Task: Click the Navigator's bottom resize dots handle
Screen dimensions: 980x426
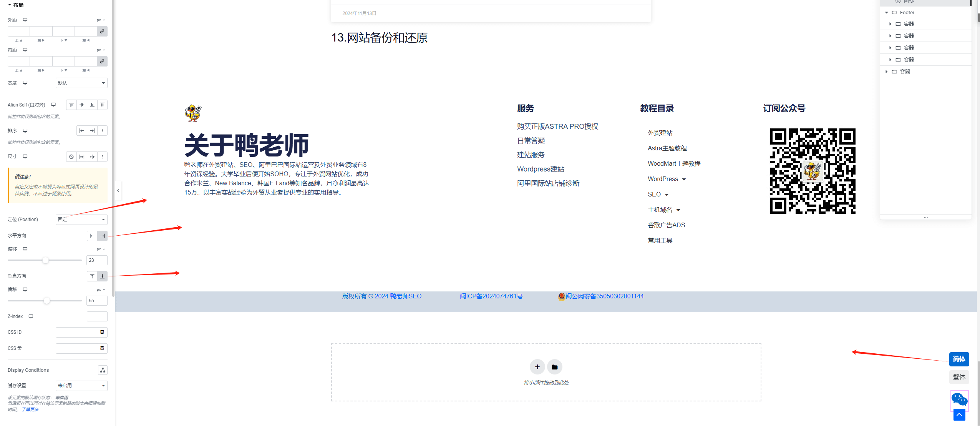Action: [x=926, y=217]
